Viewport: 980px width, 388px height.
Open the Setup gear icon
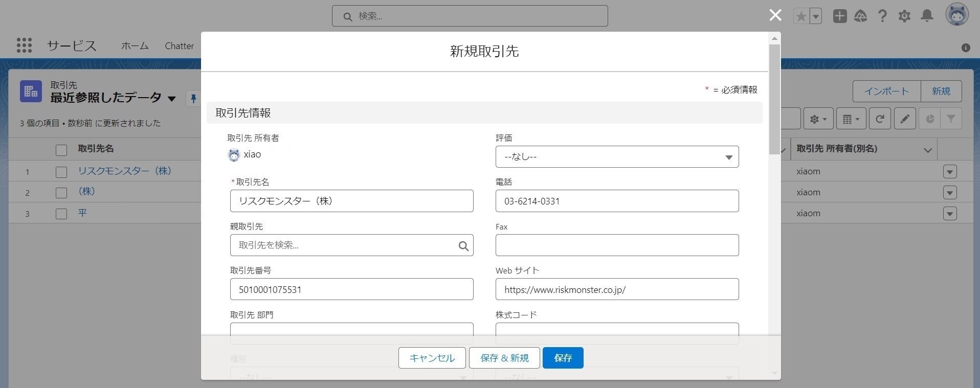point(904,16)
